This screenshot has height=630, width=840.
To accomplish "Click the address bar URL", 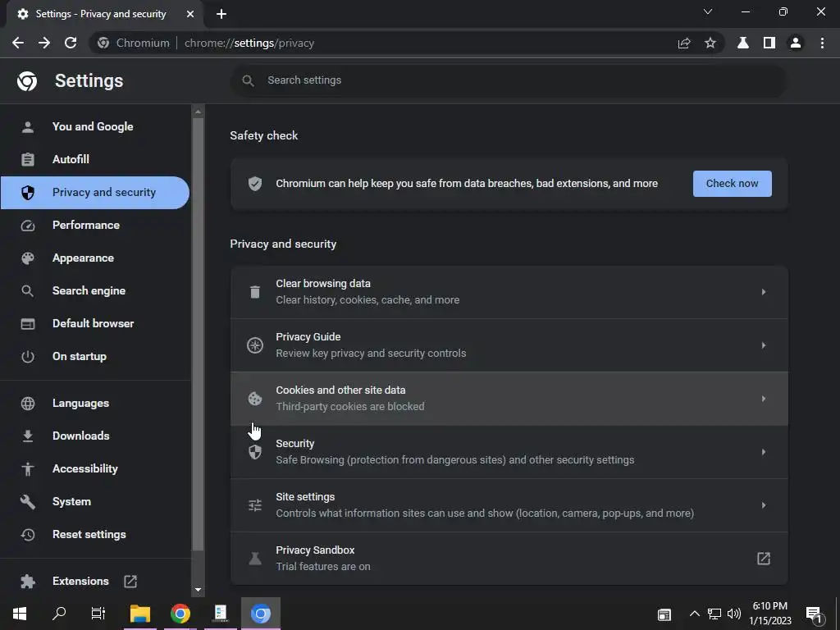I will [249, 43].
